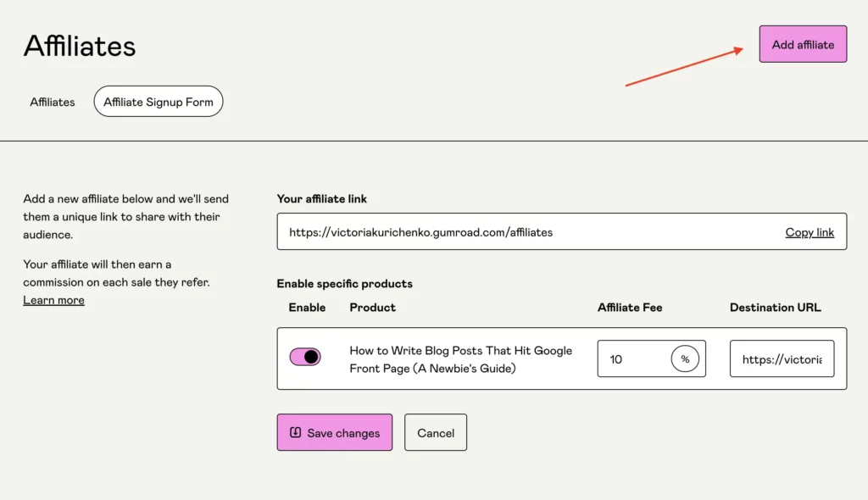Click into the Affiliate Fee number field
The height and width of the screenshot is (500, 868).
(632, 359)
